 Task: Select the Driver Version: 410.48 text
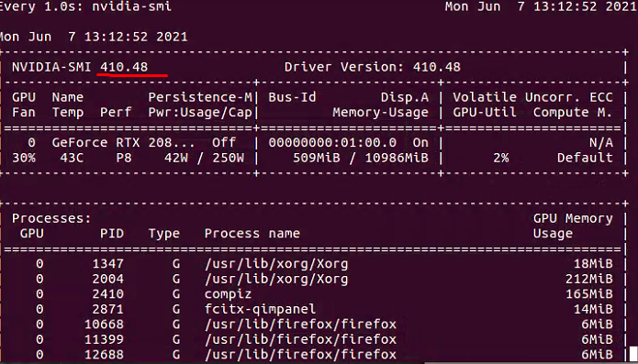point(373,67)
